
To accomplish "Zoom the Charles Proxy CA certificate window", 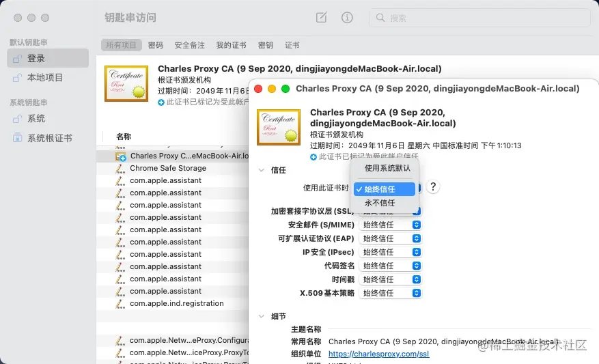I will coord(285,89).
